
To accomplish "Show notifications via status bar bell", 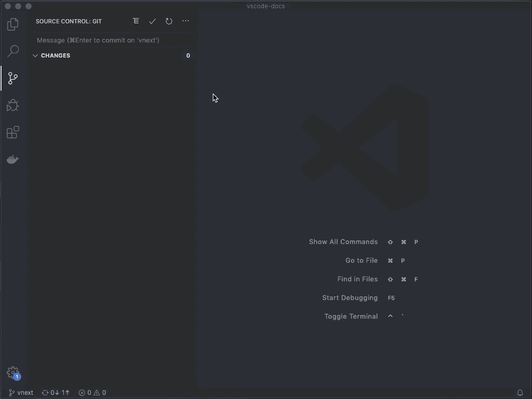I will [x=520, y=393].
